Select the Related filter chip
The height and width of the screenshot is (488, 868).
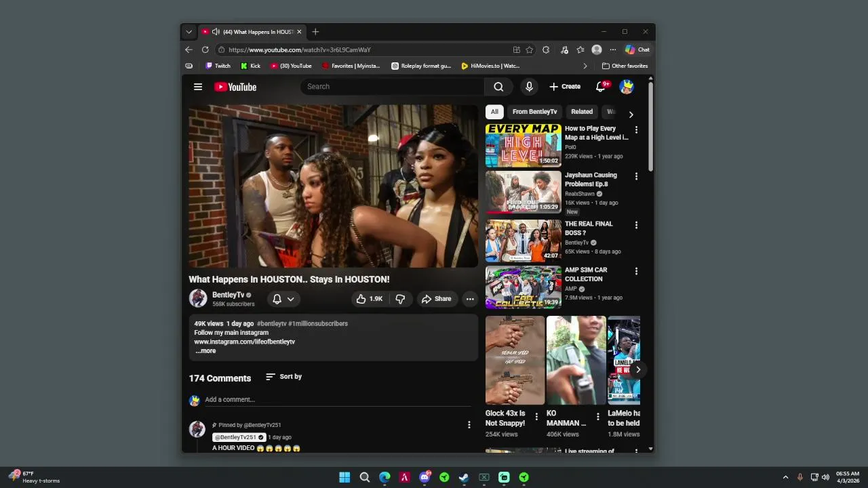tap(582, 112)
